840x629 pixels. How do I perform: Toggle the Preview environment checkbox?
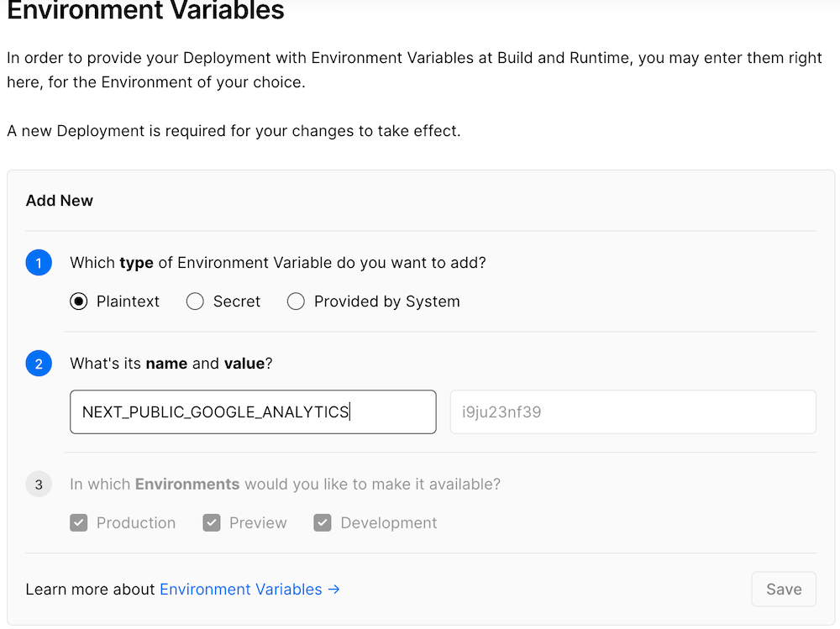point(212,523)
